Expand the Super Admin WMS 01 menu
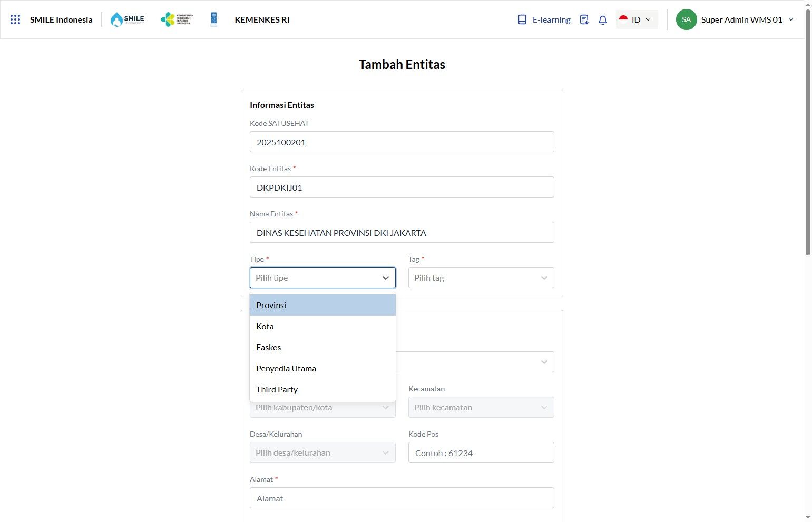812x522 pixels. point(790,19)
